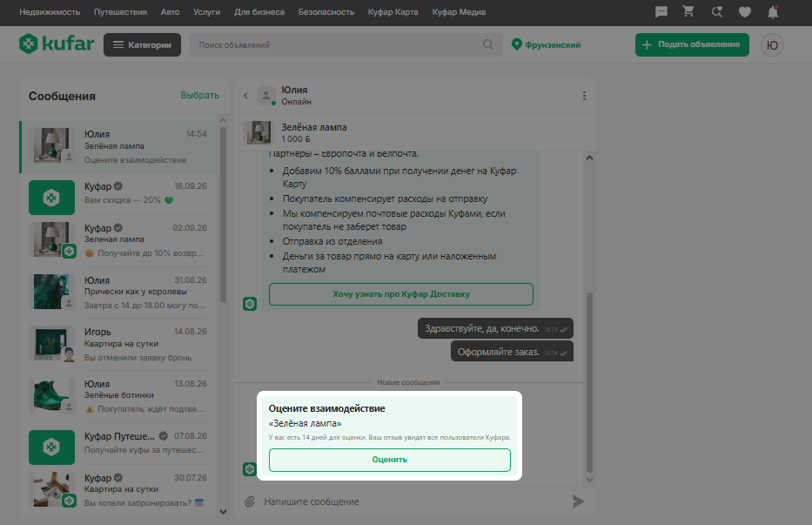
Task: Open the notifications bell
Action: pos(773,12)
